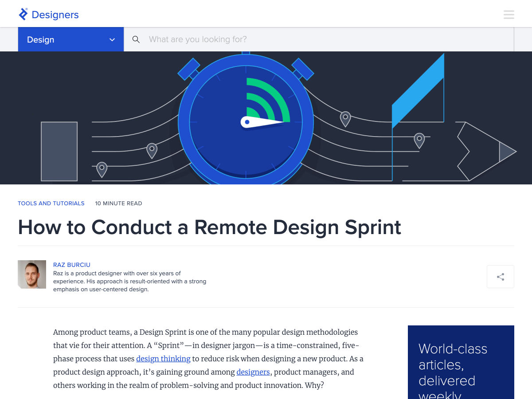Image resolution: width=532 pixels, height=399 pixels.
Task: Follow the 'design thinking' link
Action: pos(163,359)
